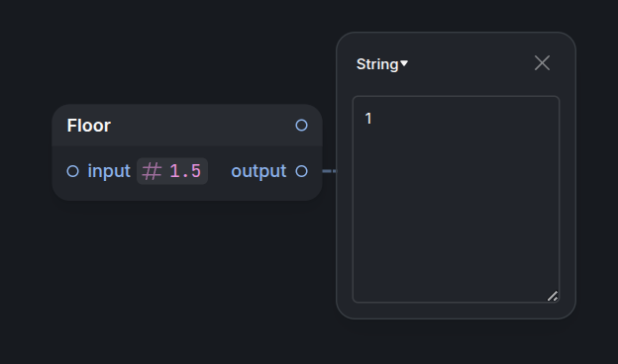Click the input port circle
The width and height of the screenshot is (618, 364).
point(73,171)
